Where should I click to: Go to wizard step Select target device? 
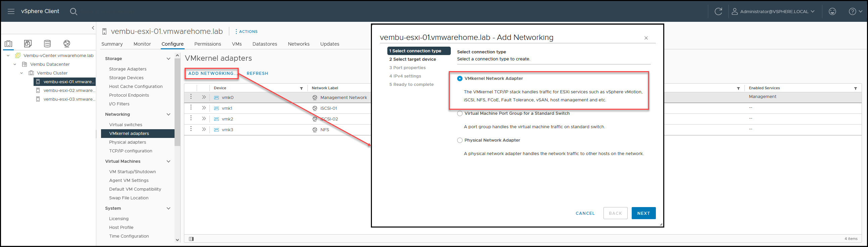[413, 59]
